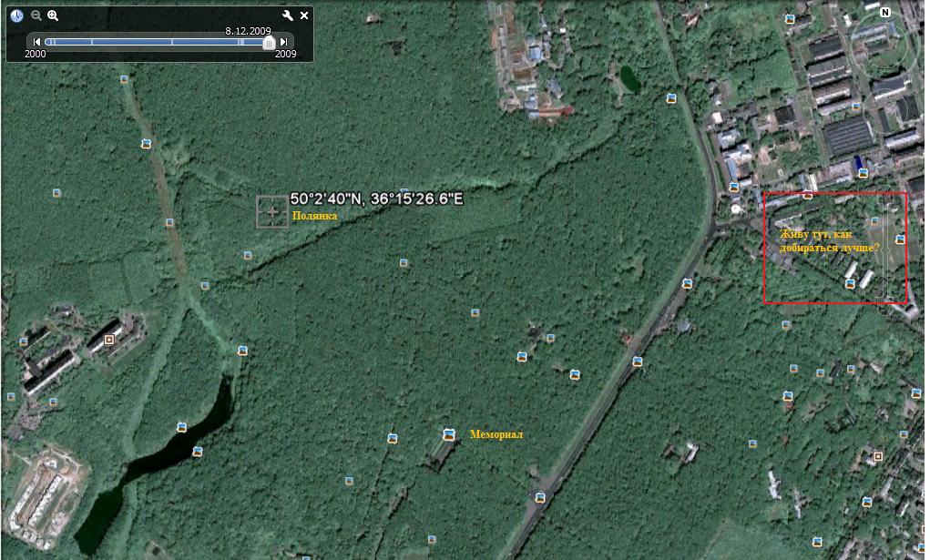Close the historical imagery slider panel
930x560 pixels.
(304, 15)
